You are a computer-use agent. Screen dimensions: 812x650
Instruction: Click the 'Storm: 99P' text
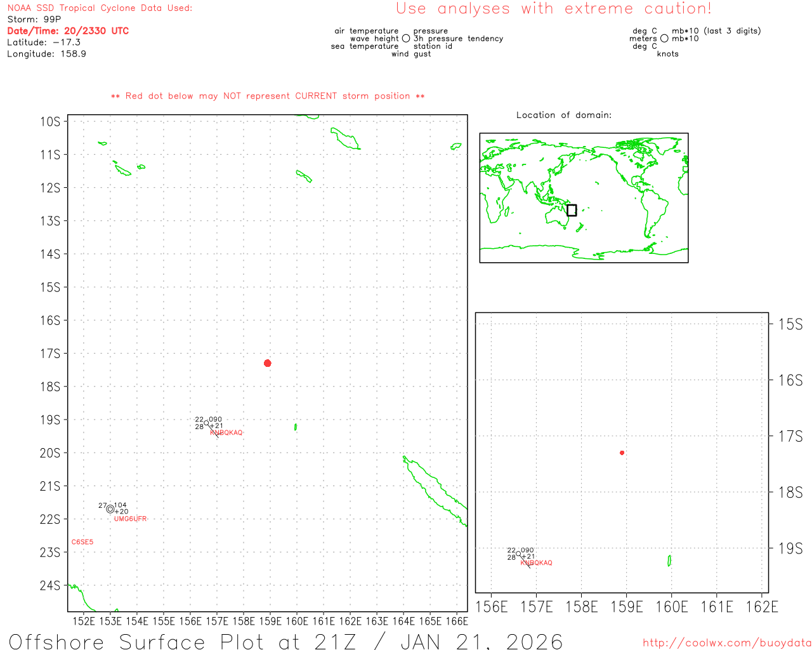click(34, 20)
